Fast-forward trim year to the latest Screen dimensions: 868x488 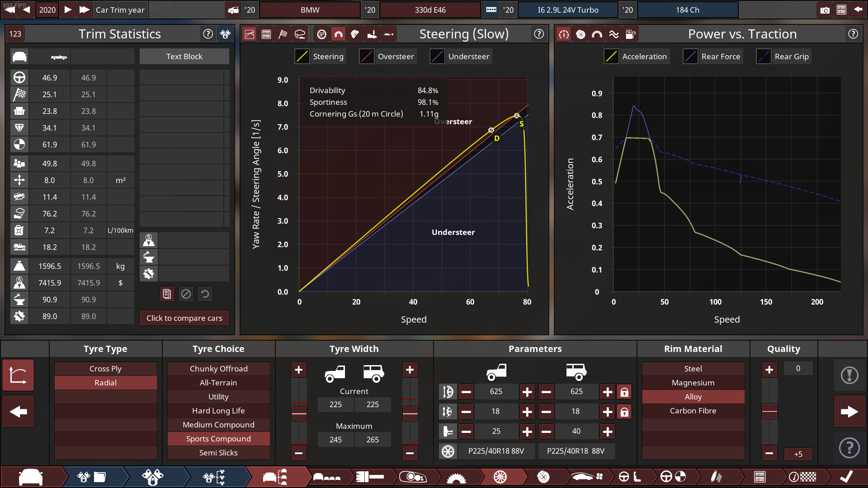coord(85,9)
